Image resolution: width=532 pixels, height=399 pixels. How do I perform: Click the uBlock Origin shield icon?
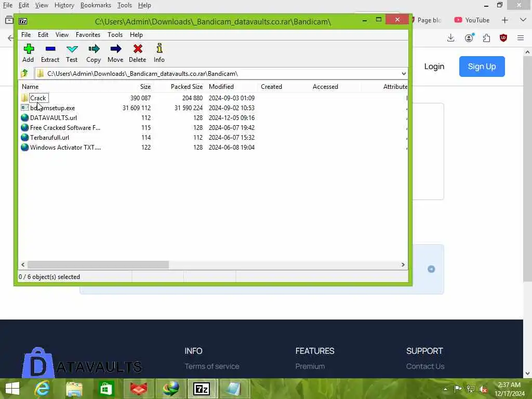(x=503, y=37)
